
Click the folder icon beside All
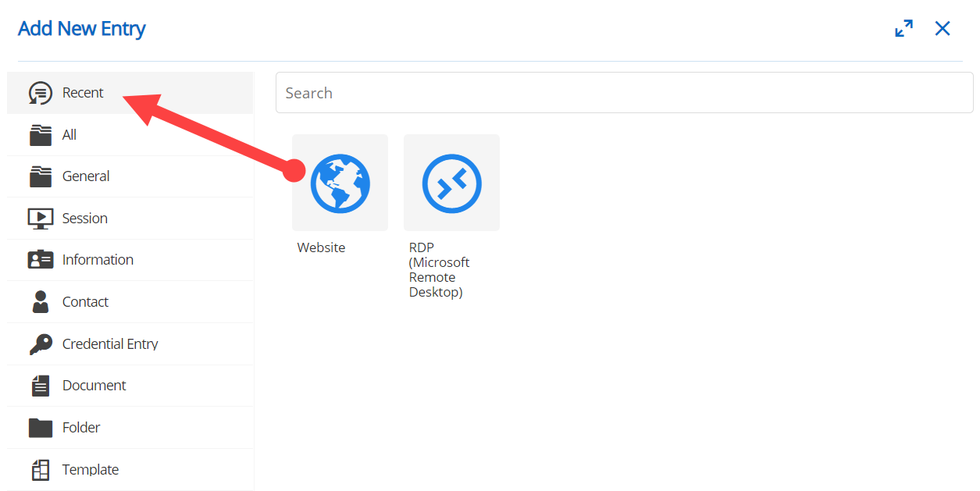41,135
